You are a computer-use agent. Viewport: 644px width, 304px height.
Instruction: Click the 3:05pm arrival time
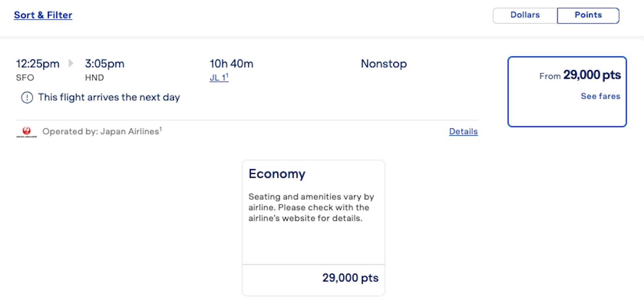point(105,64)
